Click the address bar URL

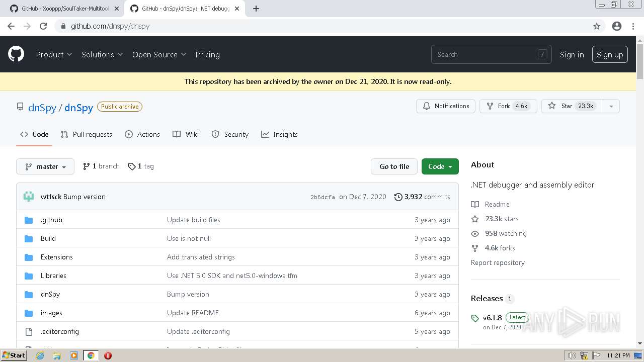pos(110,26)
